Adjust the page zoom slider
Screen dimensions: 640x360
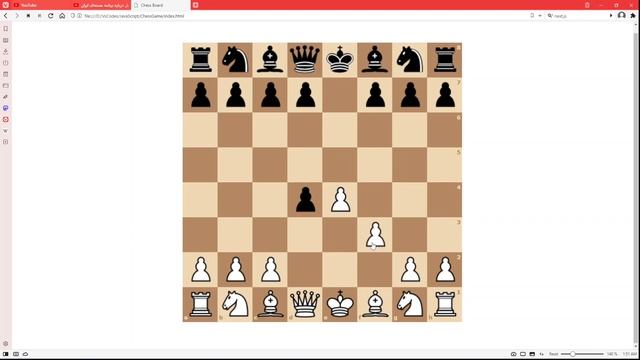pos(582,354)
